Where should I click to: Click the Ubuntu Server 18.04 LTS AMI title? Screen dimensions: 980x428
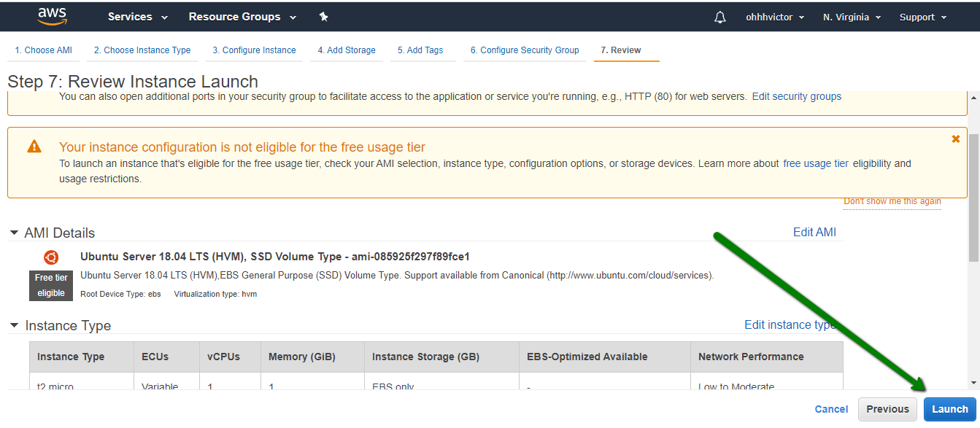[274, 257]
